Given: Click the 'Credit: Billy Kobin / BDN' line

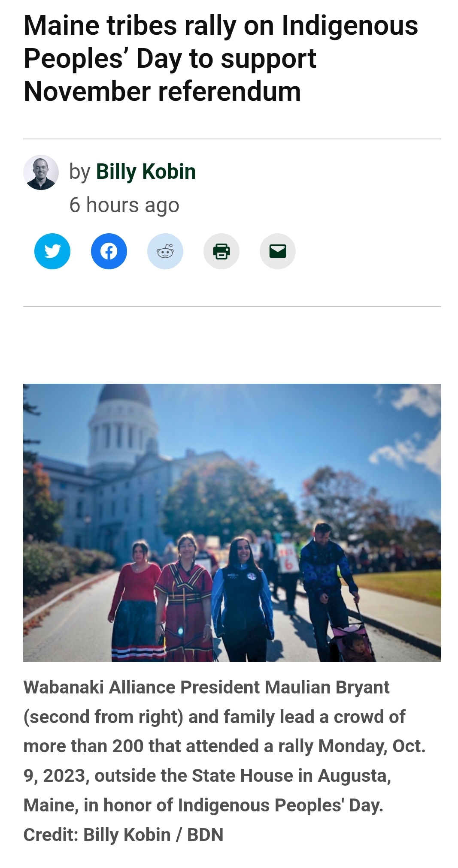Looking at the screenshot, I should pyautogui.click(x=123, y=835).
